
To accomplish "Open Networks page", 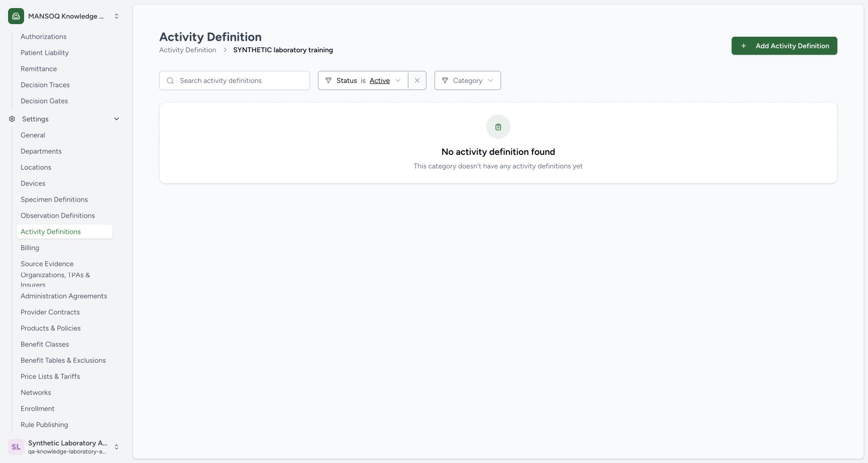I will click(x=36, y=393).
